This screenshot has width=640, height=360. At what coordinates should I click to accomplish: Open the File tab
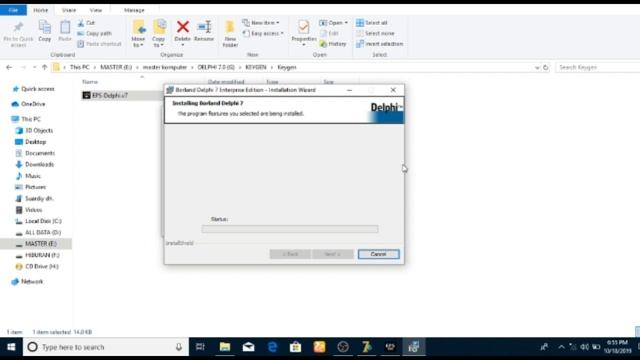point(13,10)
